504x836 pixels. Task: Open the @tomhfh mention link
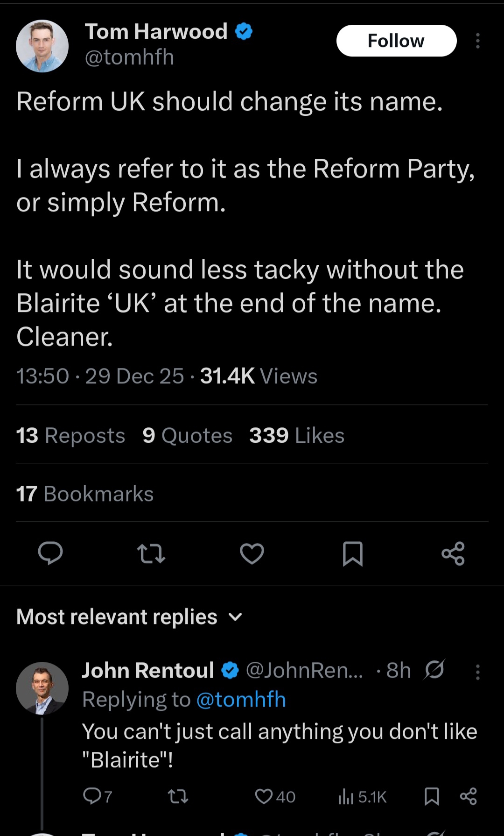click(241, 700)
